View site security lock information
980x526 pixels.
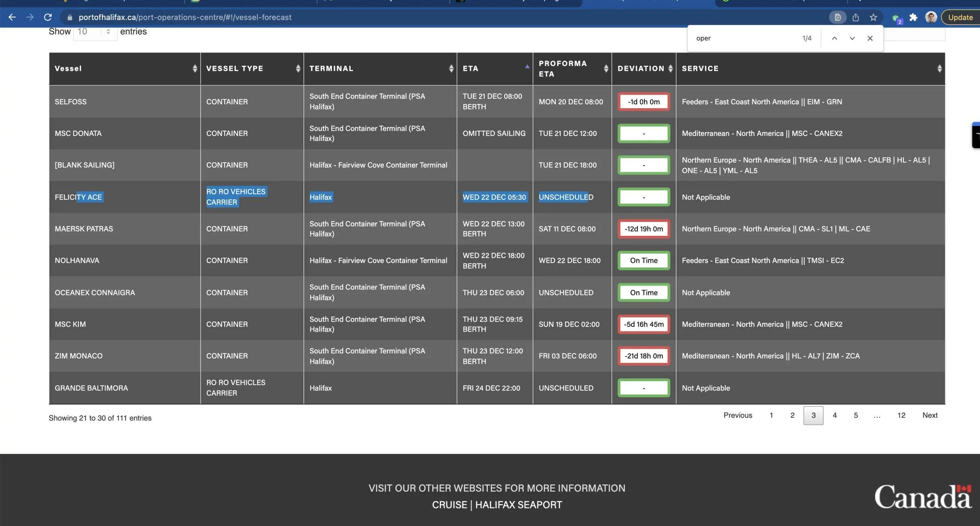69,17
